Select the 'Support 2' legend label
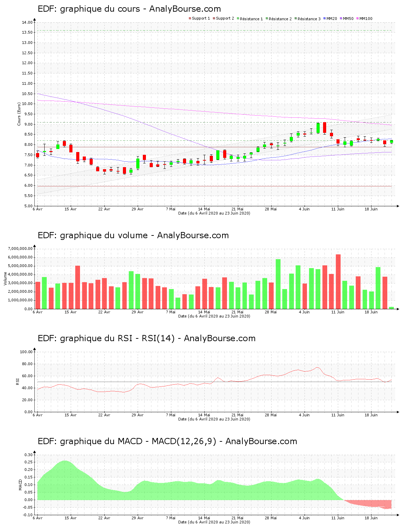Image resolution: width=412 pixels, height=532 pixels. [225, 19]
